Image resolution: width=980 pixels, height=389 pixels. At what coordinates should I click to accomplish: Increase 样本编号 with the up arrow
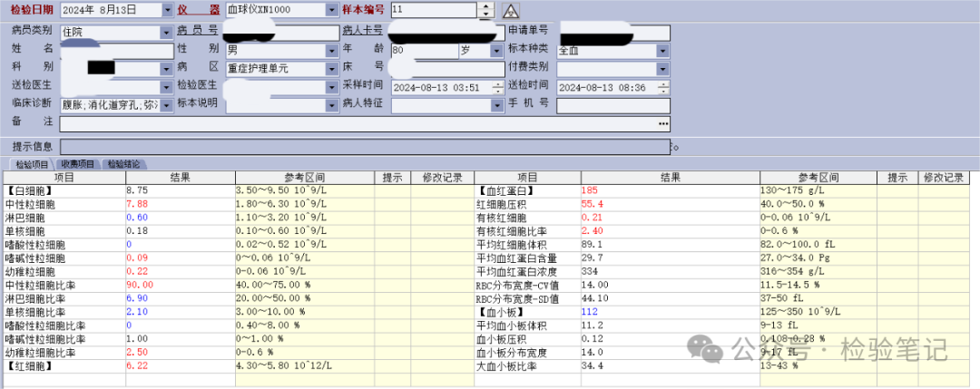(485, 6)
